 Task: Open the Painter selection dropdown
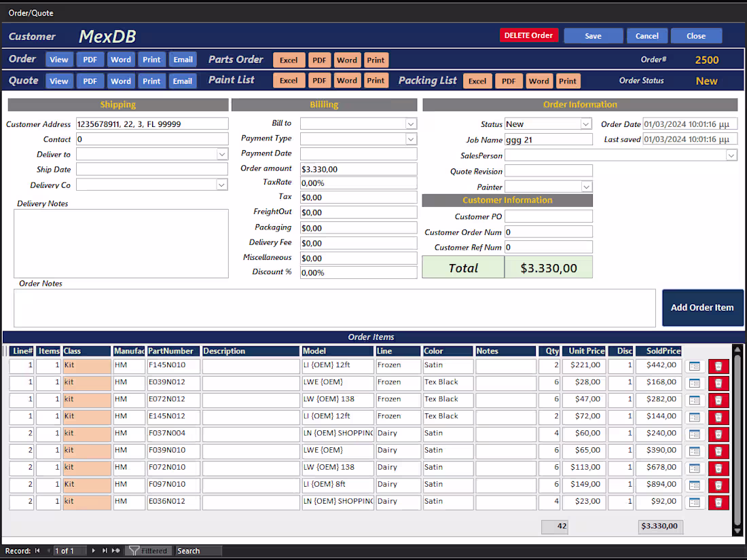pyautogui.click(x=585, y=186)
